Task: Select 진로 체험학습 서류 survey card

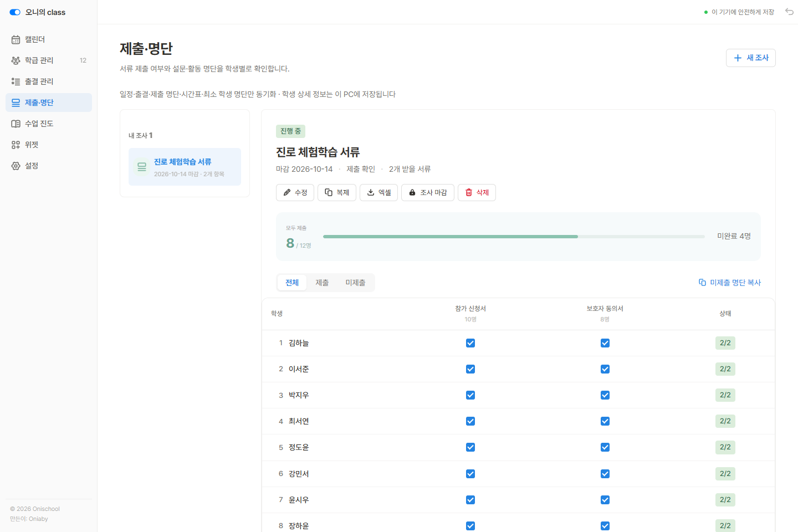Action: [185, 167]
